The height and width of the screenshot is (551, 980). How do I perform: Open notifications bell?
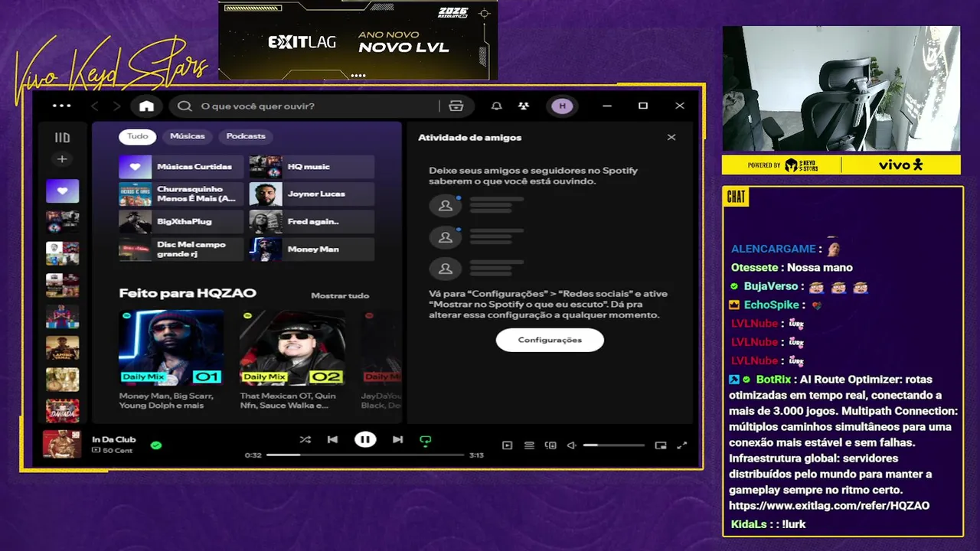(x=496, y=106)
